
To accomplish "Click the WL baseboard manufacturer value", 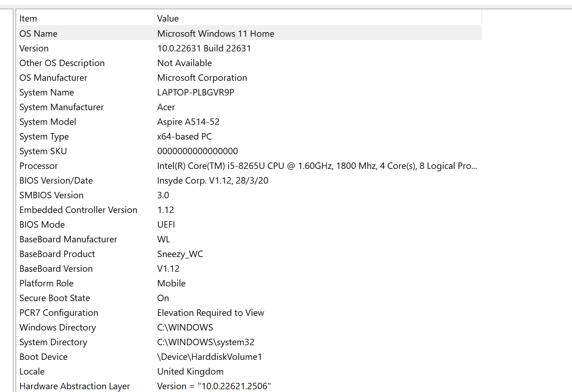I will [164, 239].
